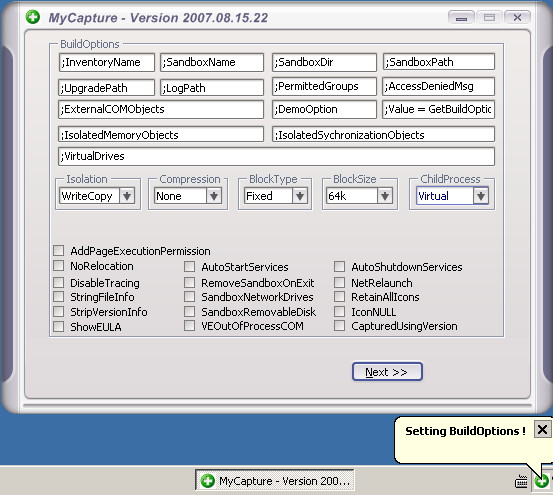Select the ;AccessDeniedMsg field

click(x=438, y=86)
